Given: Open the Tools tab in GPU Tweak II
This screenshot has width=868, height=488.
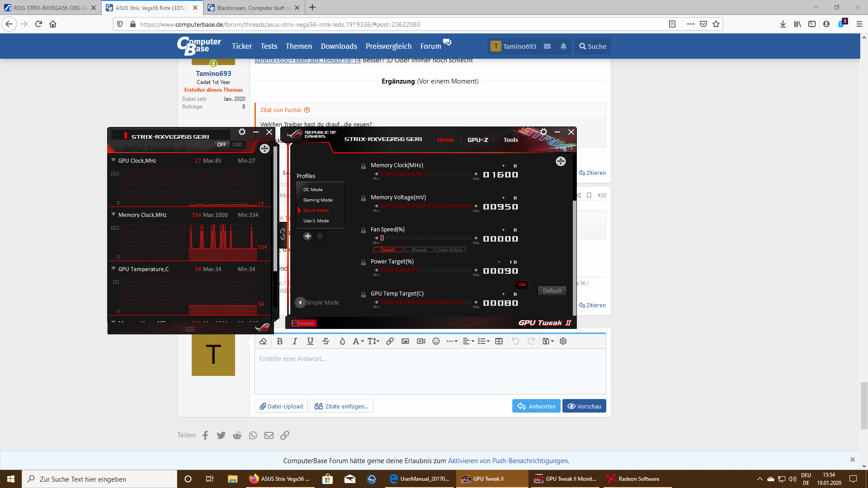Looking at the screenshot, I should (x=510, y=140).
